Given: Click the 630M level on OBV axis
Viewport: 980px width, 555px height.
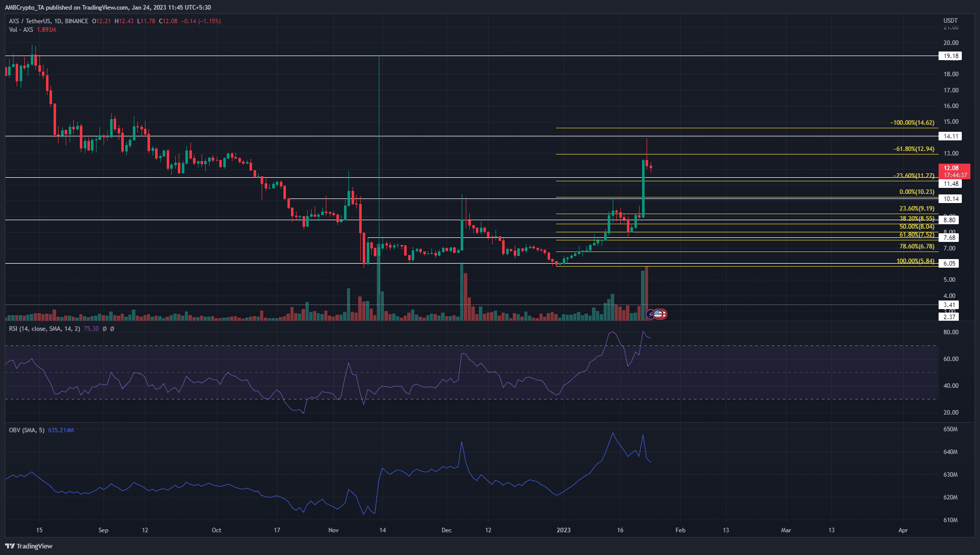Looking at the screenshot, I should [950, 475].
